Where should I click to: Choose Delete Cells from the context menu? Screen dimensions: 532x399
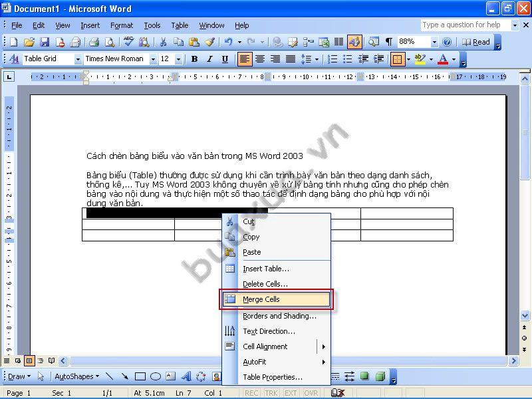pyautogui.click(x=276, y=284)
